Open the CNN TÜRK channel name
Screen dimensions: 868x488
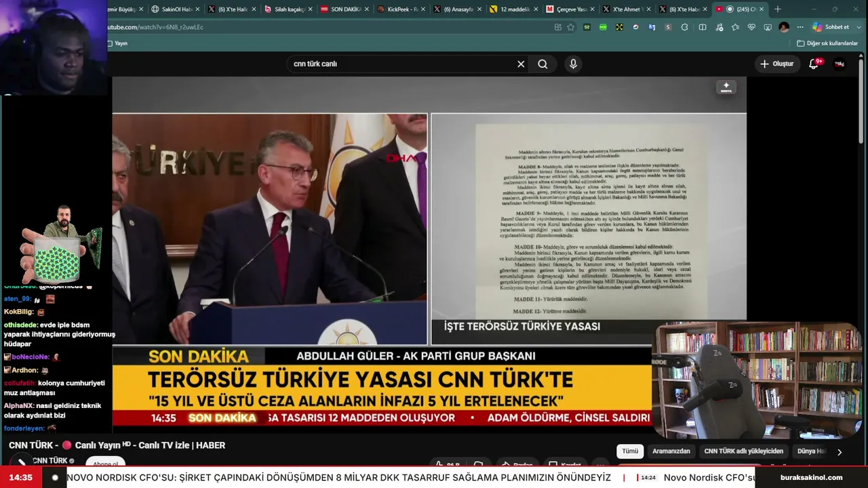point(50,461)
